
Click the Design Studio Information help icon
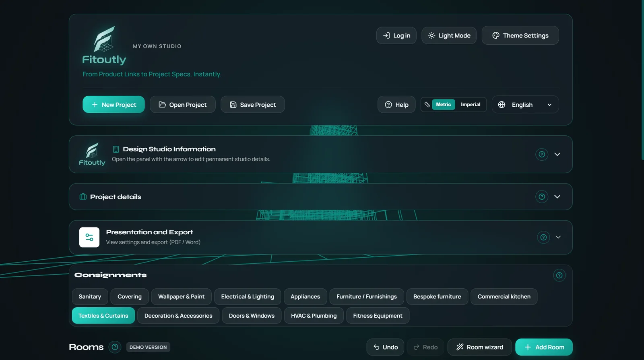(542, 154)
